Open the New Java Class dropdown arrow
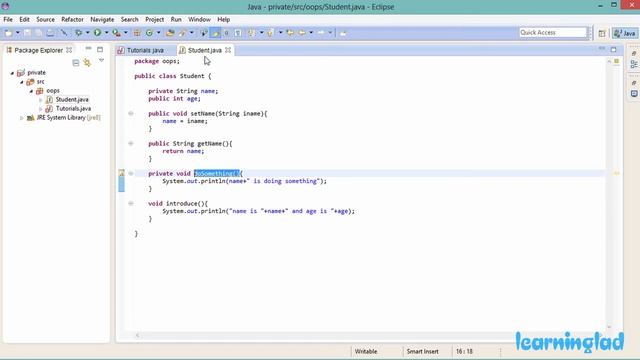640x360 pixels. 158,33
